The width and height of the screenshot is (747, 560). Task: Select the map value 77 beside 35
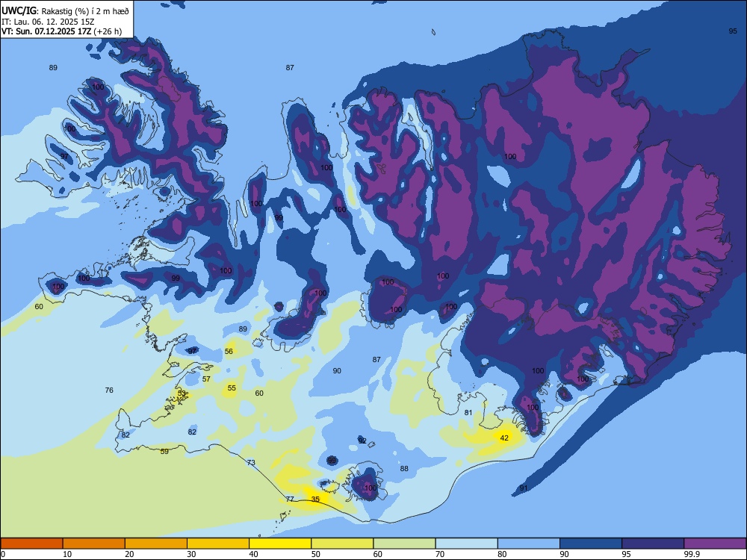coord(290,499)
